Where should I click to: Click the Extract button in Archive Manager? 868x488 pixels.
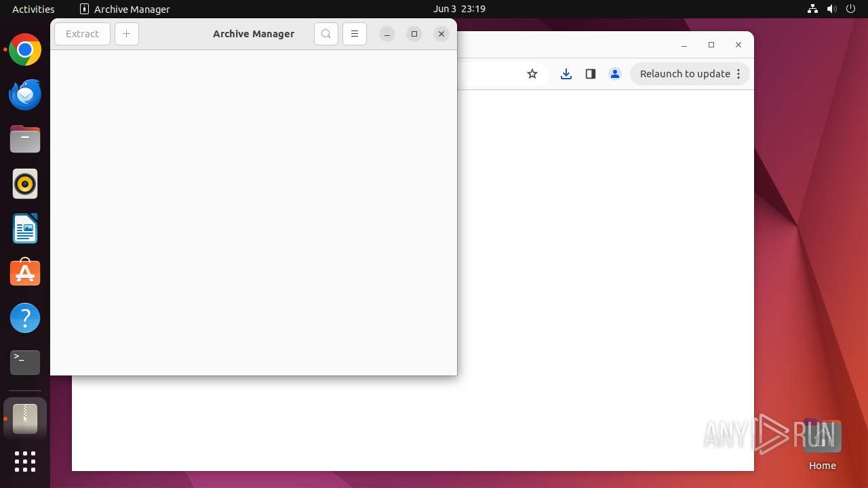[82, 34]
